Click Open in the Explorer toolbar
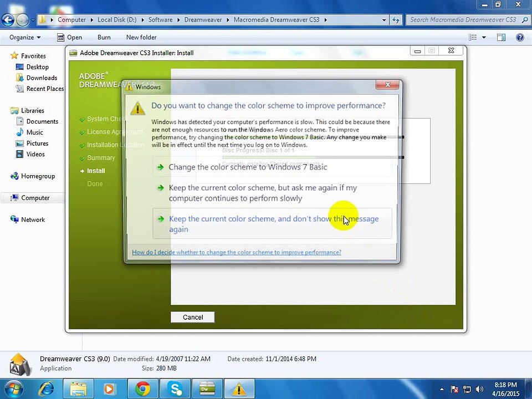532x399 pixels. [70, 37]
